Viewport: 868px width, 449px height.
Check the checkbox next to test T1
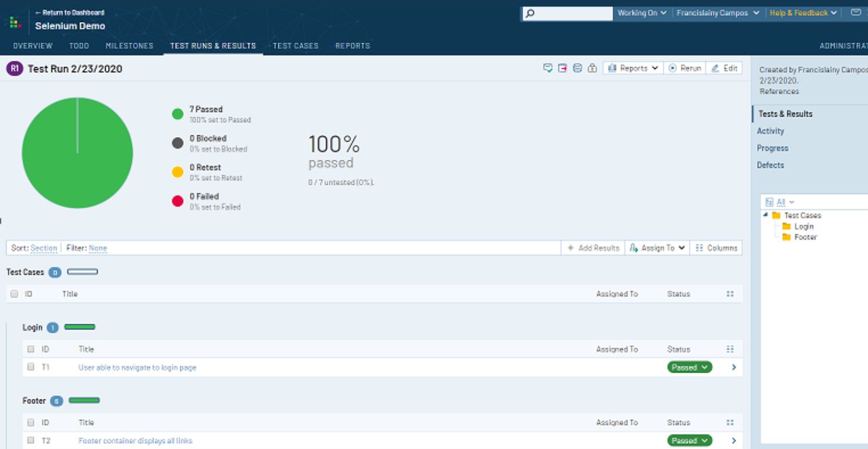(x=30, y=367)
